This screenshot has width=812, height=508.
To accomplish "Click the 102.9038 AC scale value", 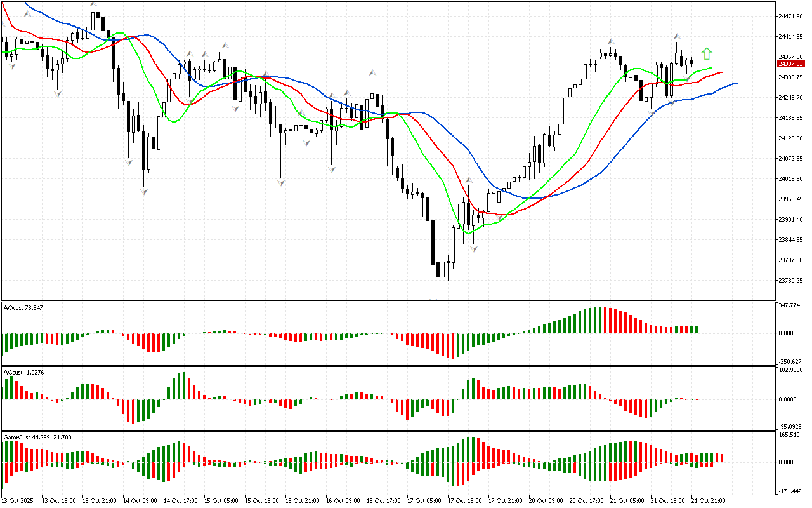I will click(790, 370).
